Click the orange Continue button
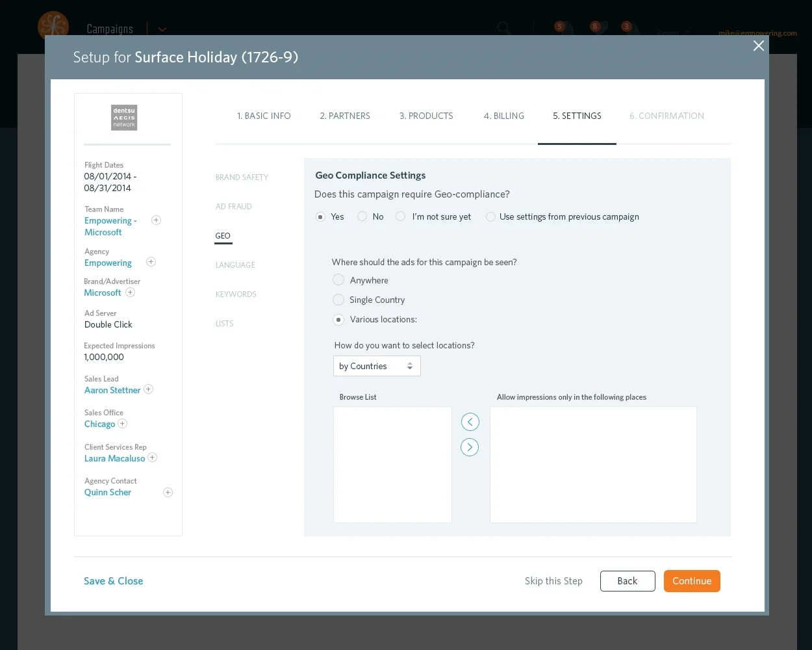The image size is (812, 650). (692, 581)
